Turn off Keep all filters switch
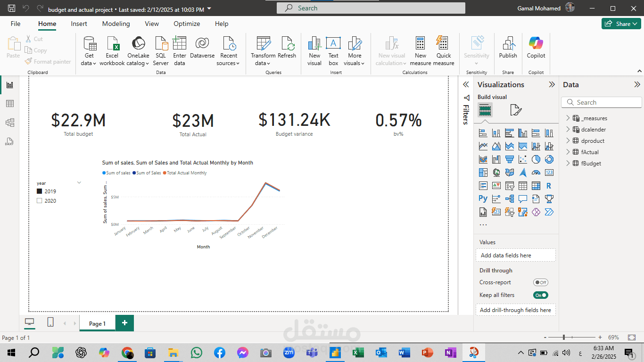644x362 pixels. click(541, 295)
